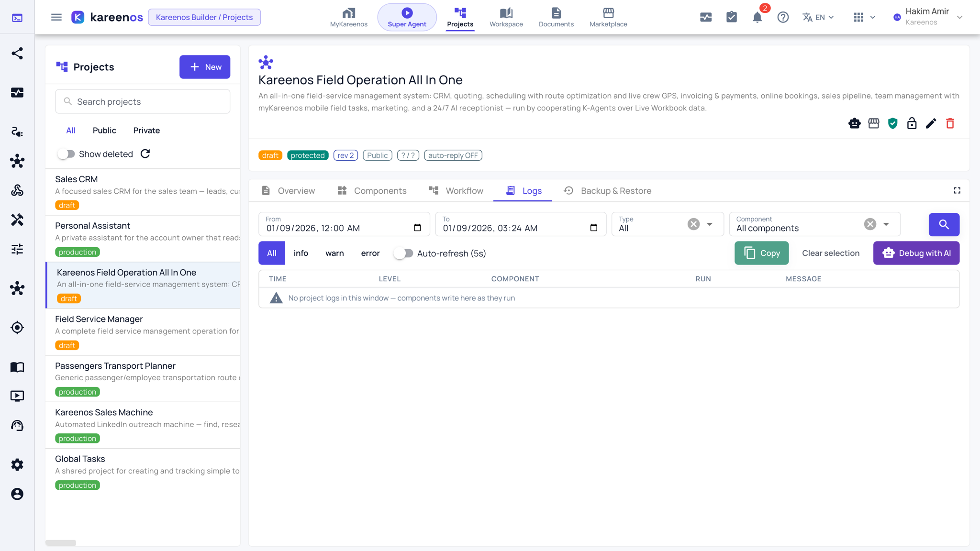This screenshot has width=980, height=551.
Task: Open the share icon in sidebar
Action: click(17, 53)
